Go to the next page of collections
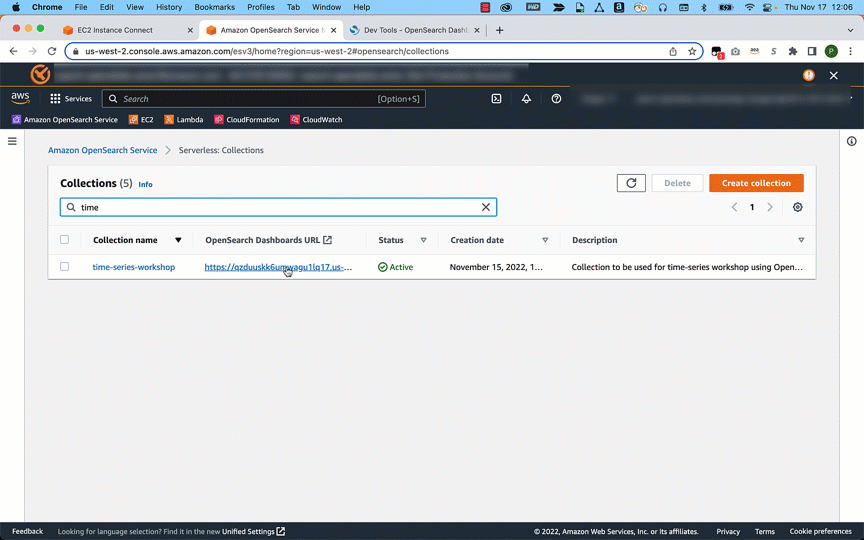This screenshot has height=540, width=864. click(770, 207)
